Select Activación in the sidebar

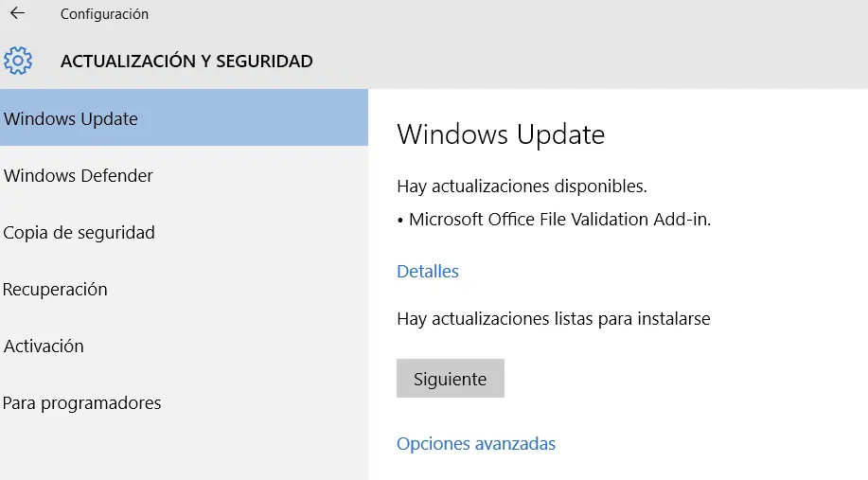tap(44, 347)
